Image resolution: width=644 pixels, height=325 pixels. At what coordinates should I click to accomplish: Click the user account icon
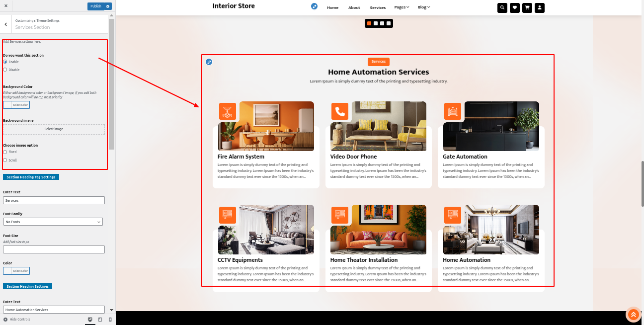(x=540, y=7)
